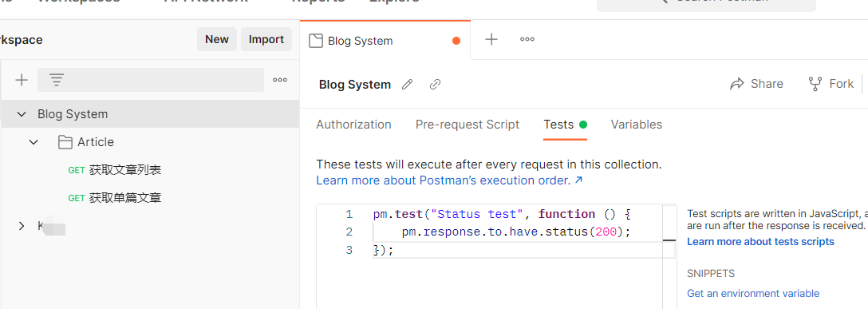
Task: Open Learn more about tests scripts link
Action: 760,241
